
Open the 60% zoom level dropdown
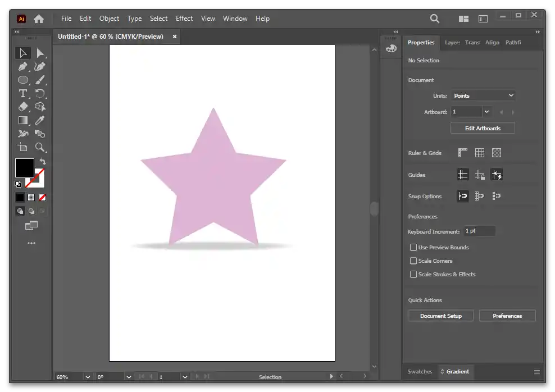88,377
